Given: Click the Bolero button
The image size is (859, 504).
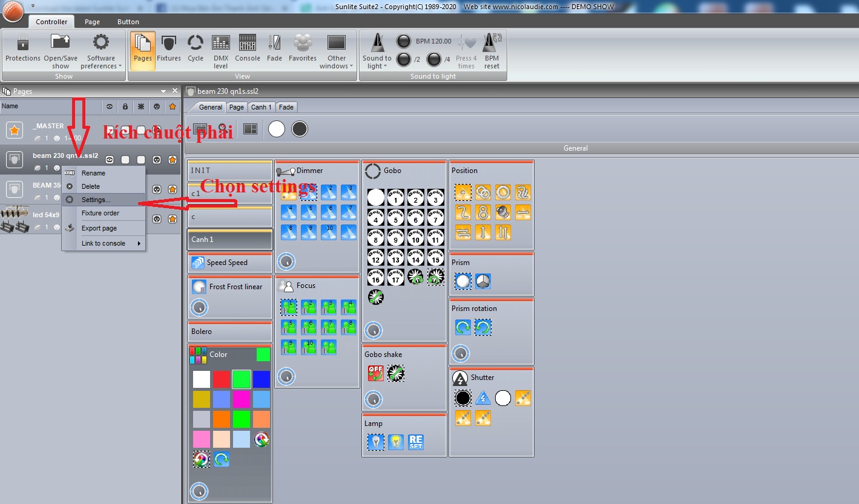Looking at the screenshot, I should [230, 332].
